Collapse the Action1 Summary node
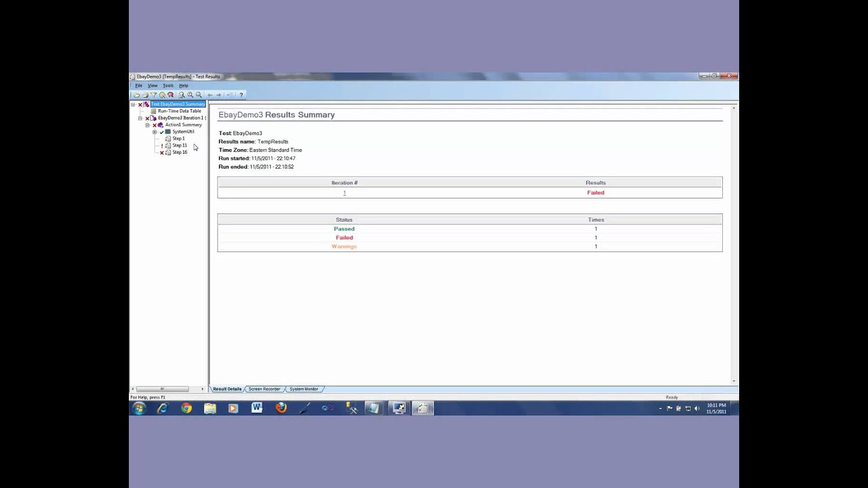Viewport: 868px width, 488px height. (x=147, y=125)
